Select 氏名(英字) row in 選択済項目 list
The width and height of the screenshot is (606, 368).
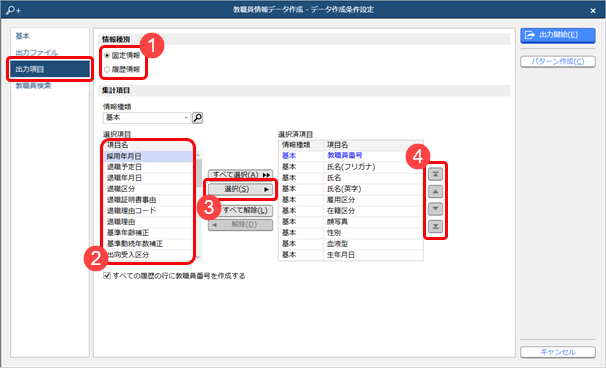[x=351, y=189]
